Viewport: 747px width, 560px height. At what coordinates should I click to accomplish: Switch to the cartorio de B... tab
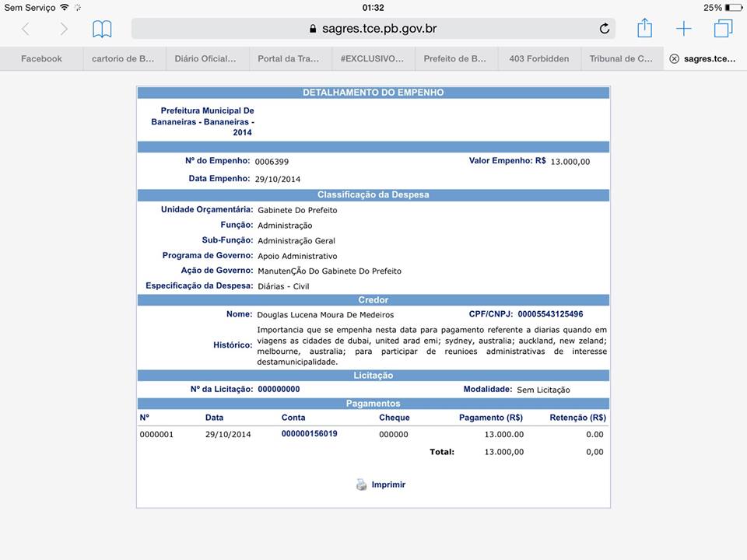pos(124,58)
